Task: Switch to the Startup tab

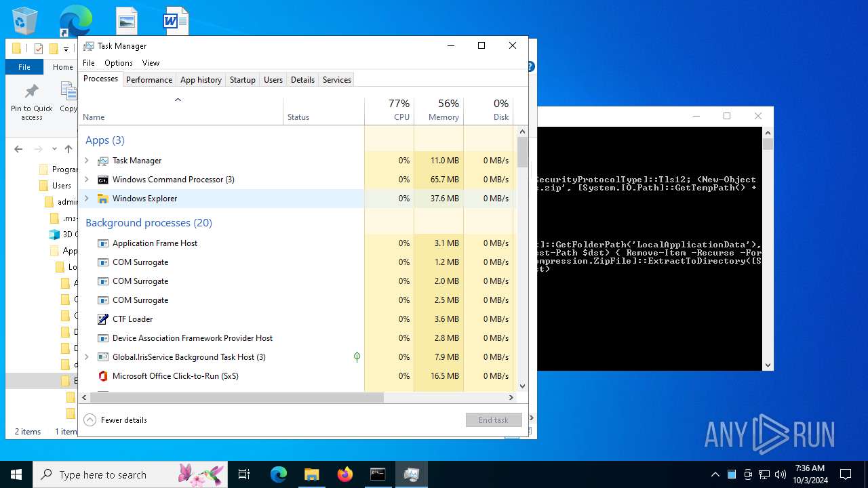Action: point(242,80)
